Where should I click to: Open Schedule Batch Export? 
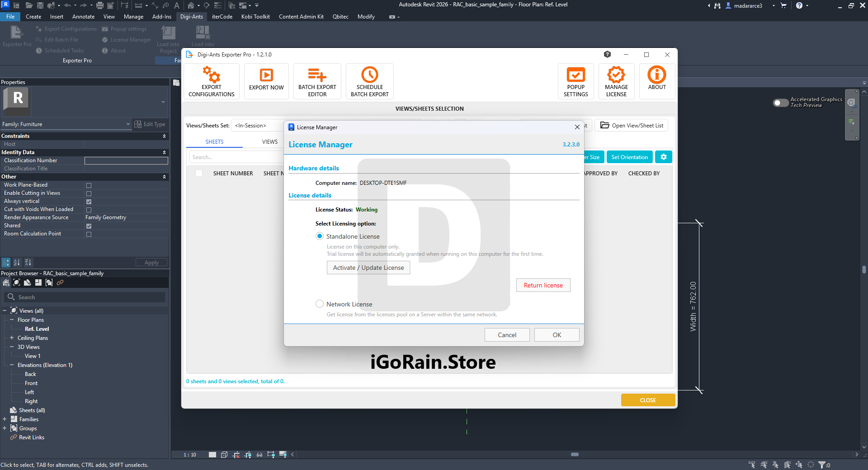click(370, 81)
